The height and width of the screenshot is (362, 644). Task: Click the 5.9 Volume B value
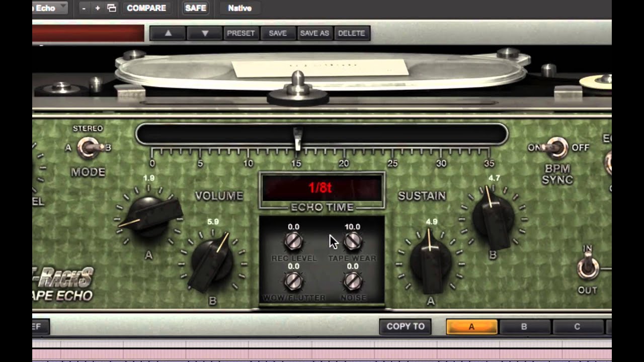[x=213, y=221]
